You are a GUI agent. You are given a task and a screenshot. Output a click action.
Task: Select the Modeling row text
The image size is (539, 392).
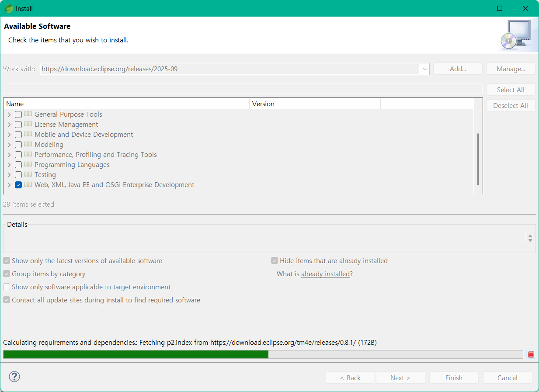pyautogui.click(x=49, y=145)
